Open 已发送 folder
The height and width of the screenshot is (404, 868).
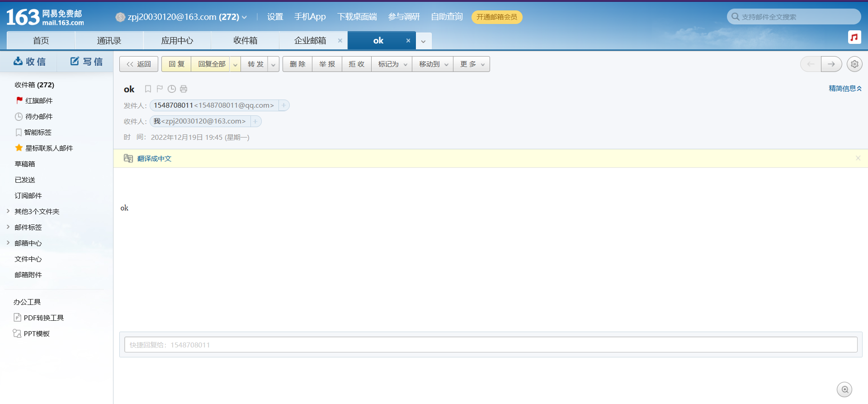25,180
